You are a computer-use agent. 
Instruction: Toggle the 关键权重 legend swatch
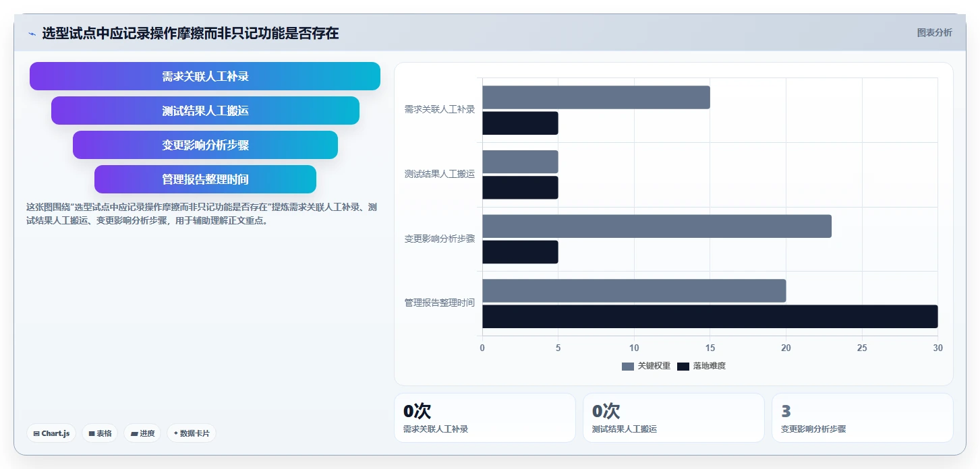click(x=628, y=366)
